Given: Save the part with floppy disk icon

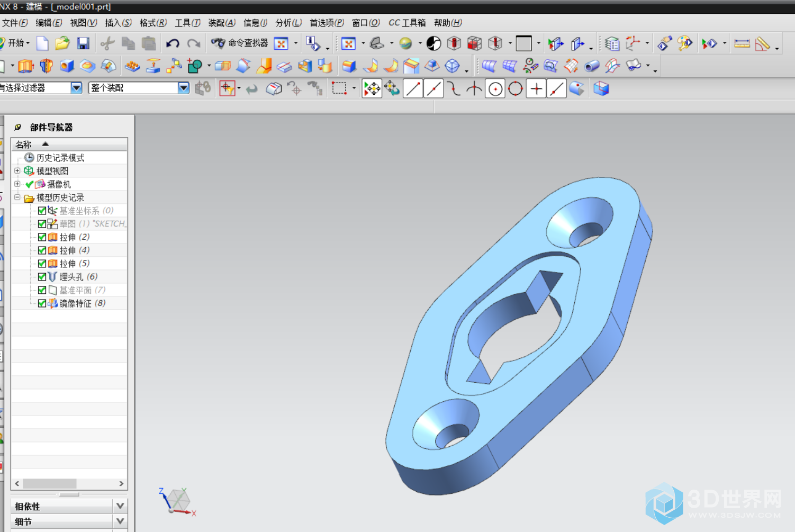Looking at the screenshot, I should pyautogui.click(x=83, y=43).
